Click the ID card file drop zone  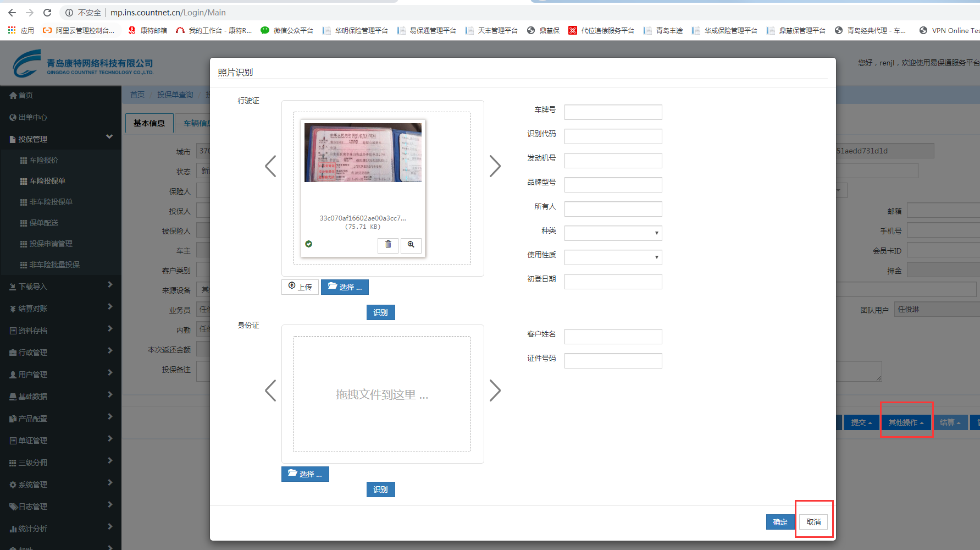coord(381,394)
